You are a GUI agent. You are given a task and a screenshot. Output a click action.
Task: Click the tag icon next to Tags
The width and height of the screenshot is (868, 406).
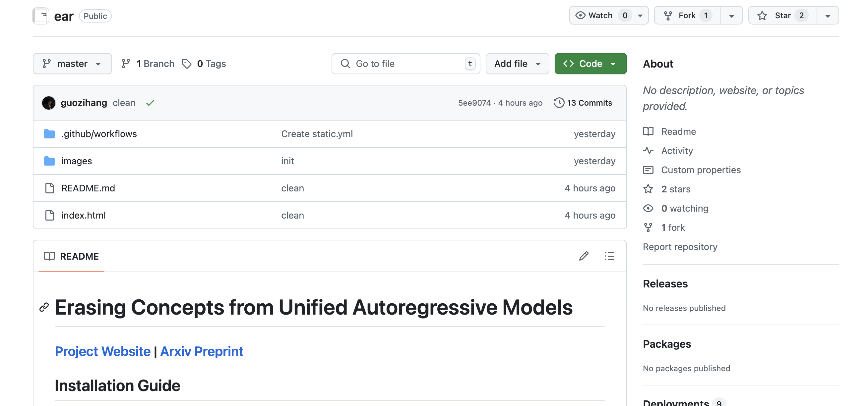point(186,64)
